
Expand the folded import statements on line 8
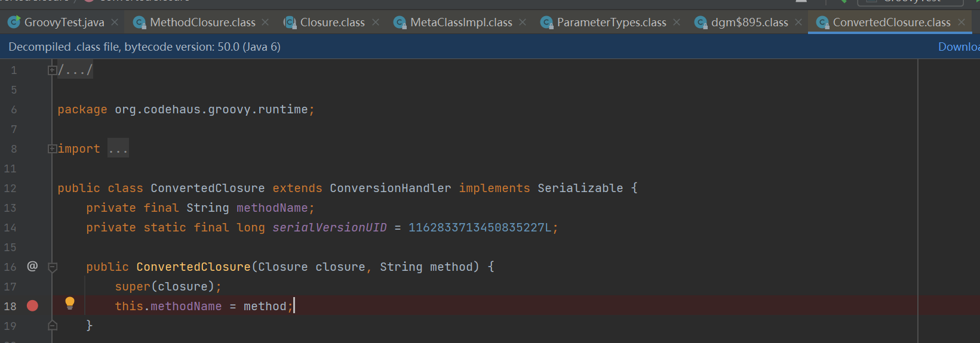(x=53, y=149)
